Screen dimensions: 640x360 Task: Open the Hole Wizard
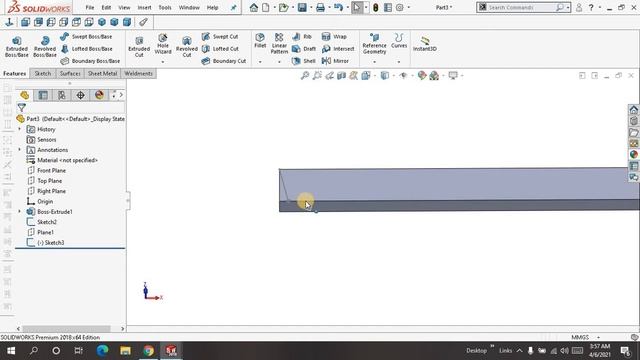point(163,44)
